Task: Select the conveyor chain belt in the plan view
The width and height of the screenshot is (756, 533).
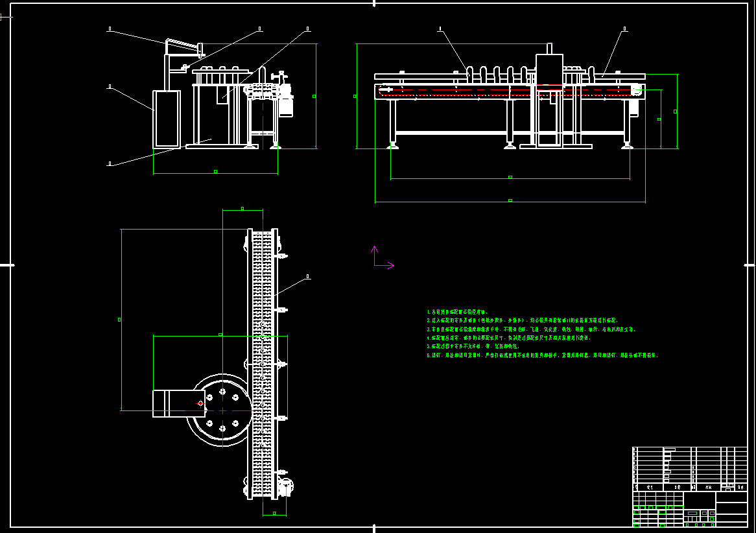Action: (x=263, y=364)
